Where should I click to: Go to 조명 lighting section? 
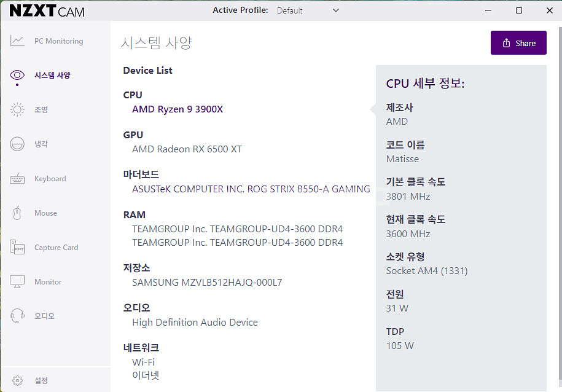(x=41, y=109)
